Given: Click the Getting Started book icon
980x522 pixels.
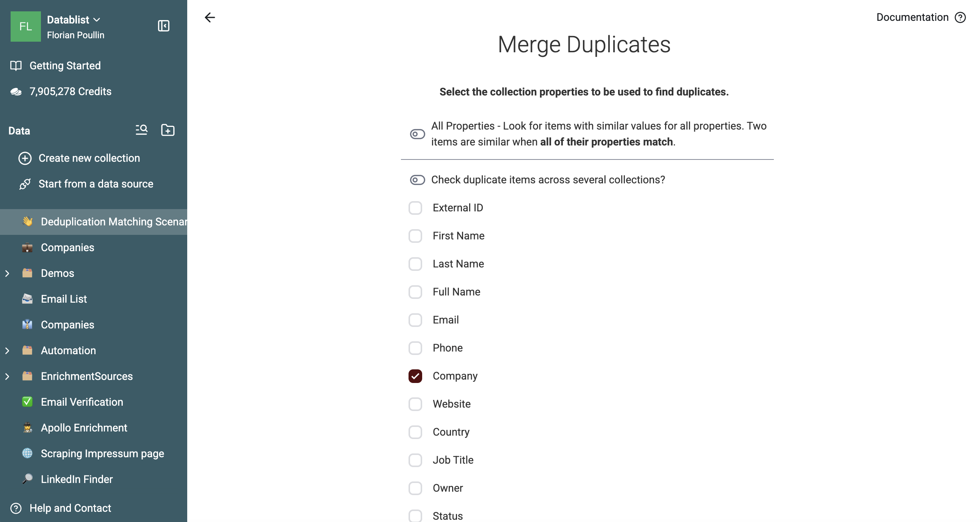Looking at the screenshot, I should [16, 66].
